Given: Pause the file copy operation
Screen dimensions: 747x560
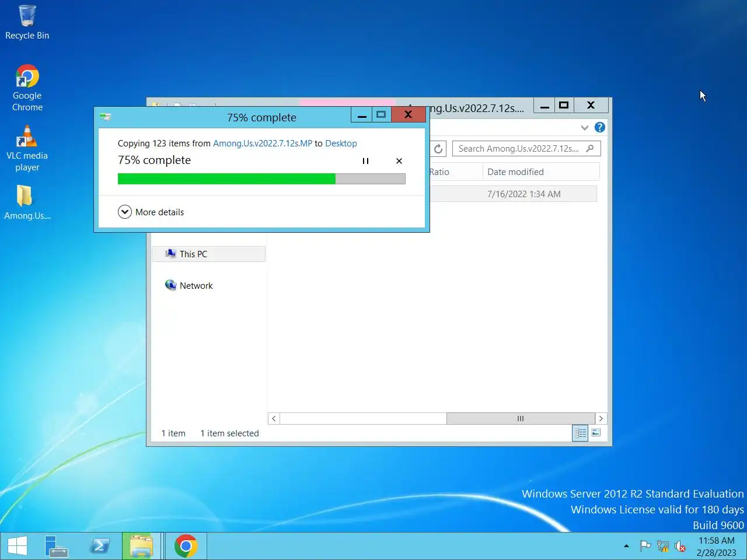Looking at the screenshot, I should [365, 161].
